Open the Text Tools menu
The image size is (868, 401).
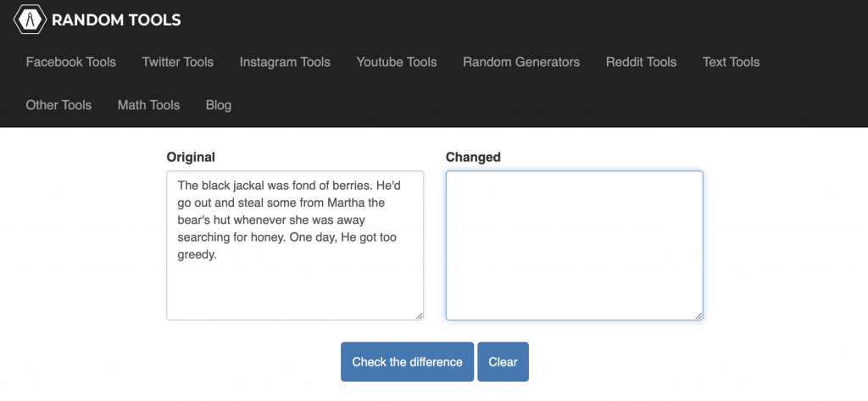point(731,62)
